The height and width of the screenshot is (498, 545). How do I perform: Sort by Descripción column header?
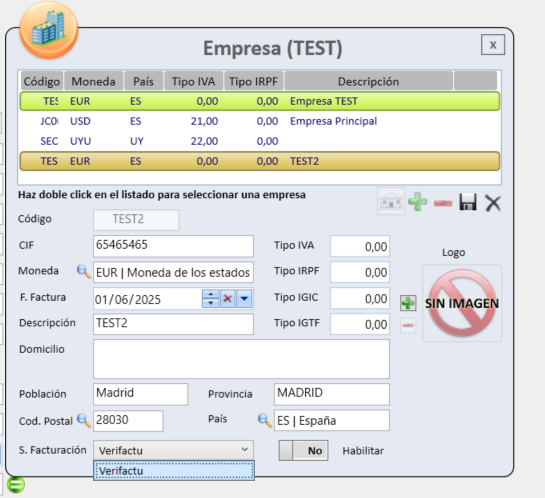tap(368, 81)
